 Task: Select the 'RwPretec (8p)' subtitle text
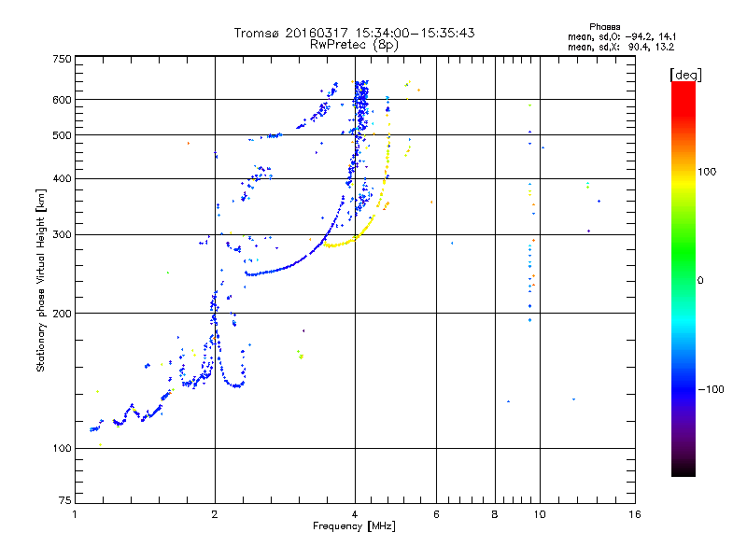coord(354,45)
